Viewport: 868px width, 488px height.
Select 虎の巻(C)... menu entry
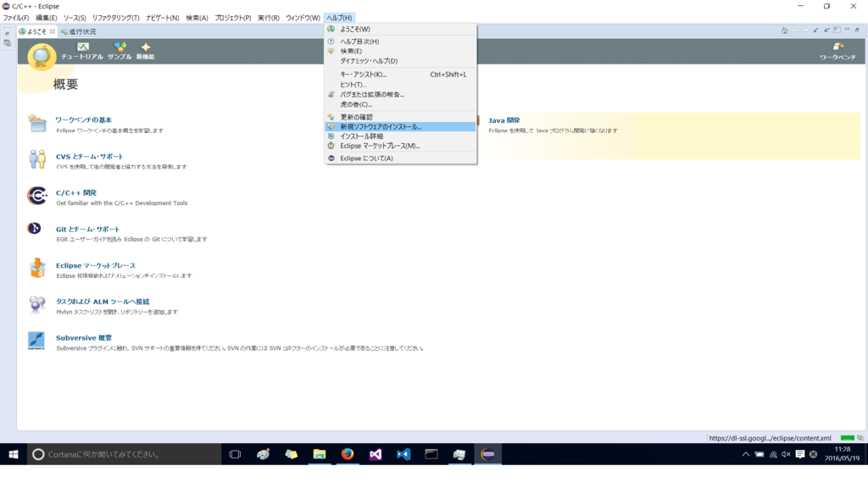[400, 104]
